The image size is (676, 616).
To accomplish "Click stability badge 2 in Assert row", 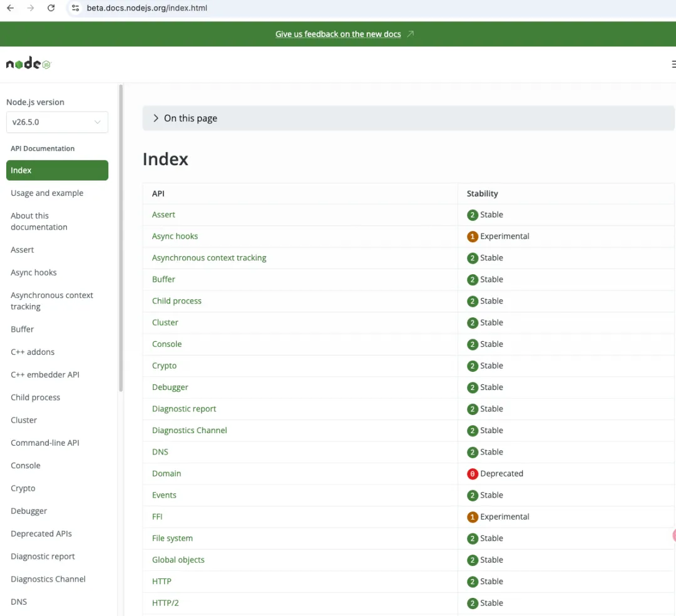I will 473,215.
